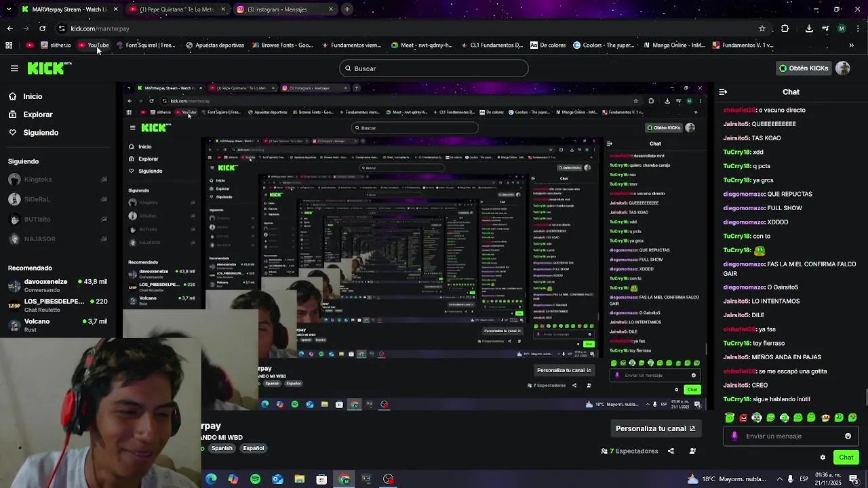Screen dimensions: 868x488
Task: Open the Windows notification center icon
Action: coord(854,479)
